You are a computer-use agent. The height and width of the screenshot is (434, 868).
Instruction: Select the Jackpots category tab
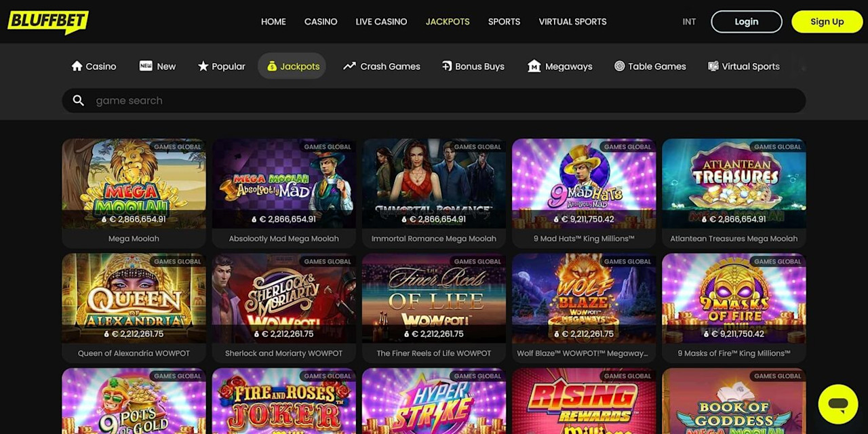click(x=292, y=66)
